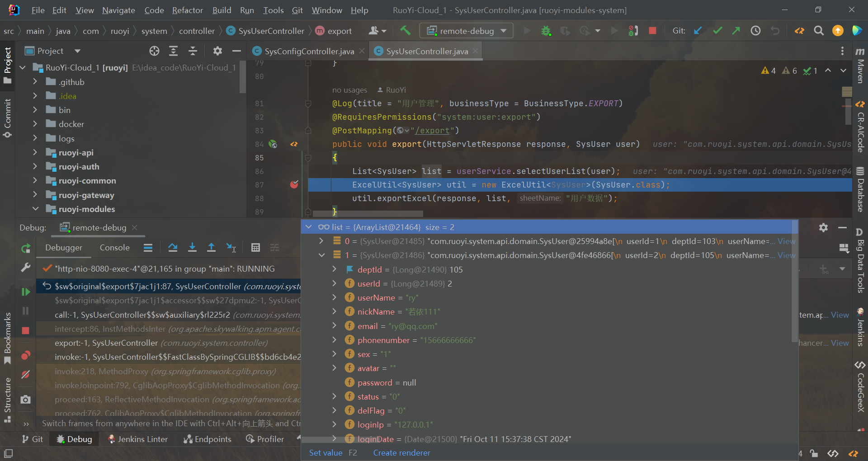This screenshot has height=461, width=868.
Task: Expand the .github folder
Action: click(x=35, y=82)
